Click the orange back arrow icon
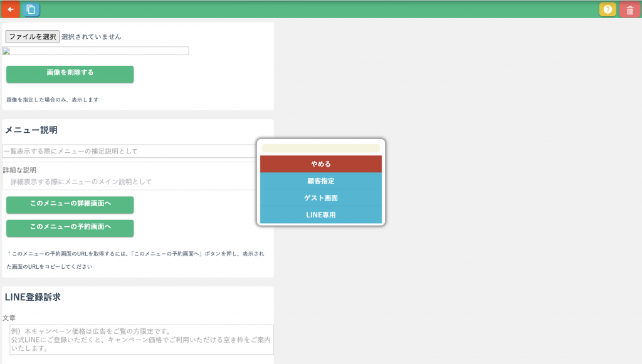Image resolution: width=642 pixels, height=364 pixels. (10, 9)
